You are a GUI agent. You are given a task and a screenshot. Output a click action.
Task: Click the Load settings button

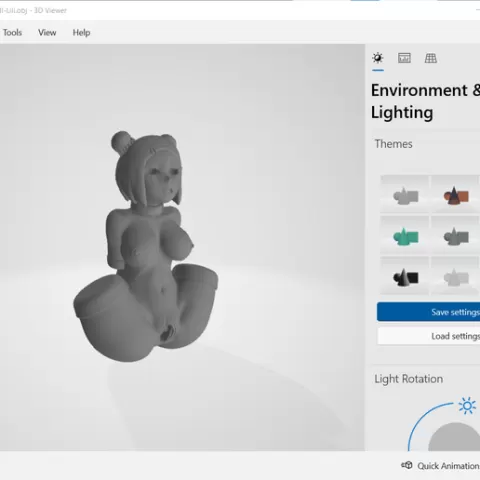click(x=428, y=336)
